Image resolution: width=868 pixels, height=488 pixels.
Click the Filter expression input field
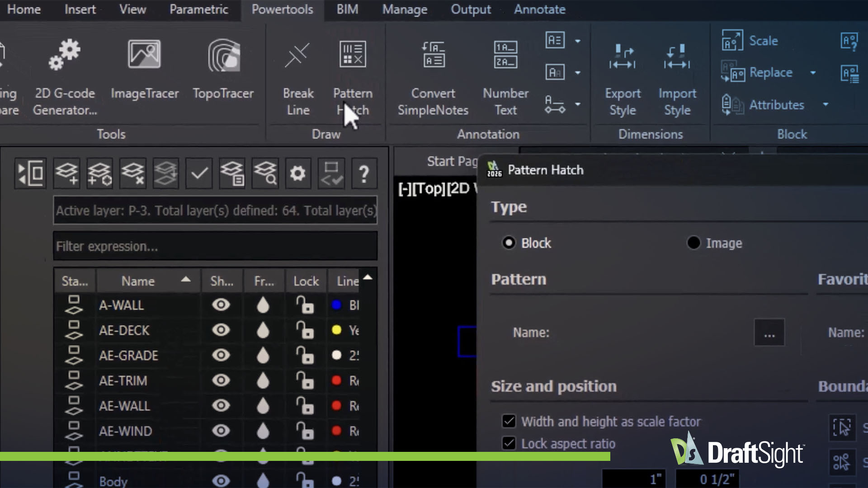[215, 246]
